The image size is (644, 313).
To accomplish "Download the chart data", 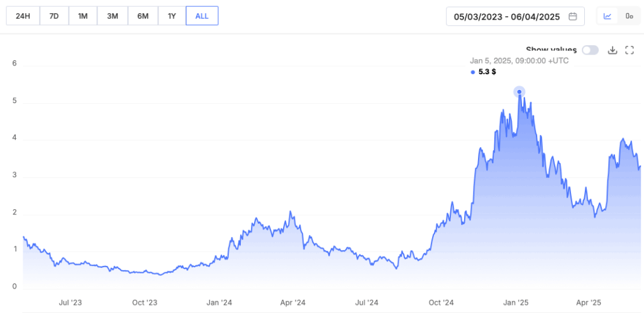I will [613, 50].
